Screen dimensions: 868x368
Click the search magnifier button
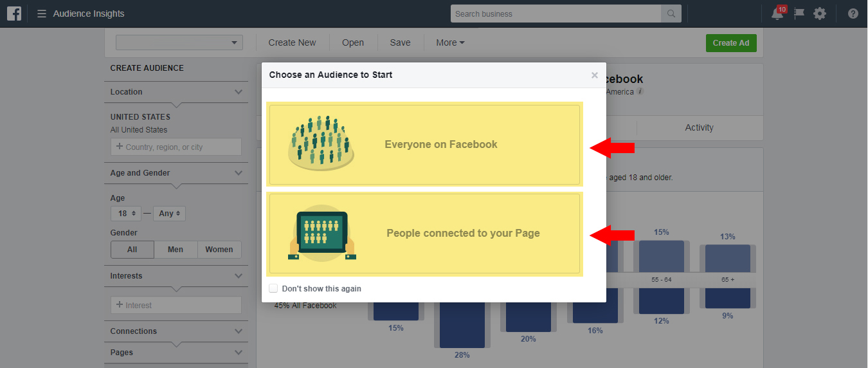tap(671, 14)
